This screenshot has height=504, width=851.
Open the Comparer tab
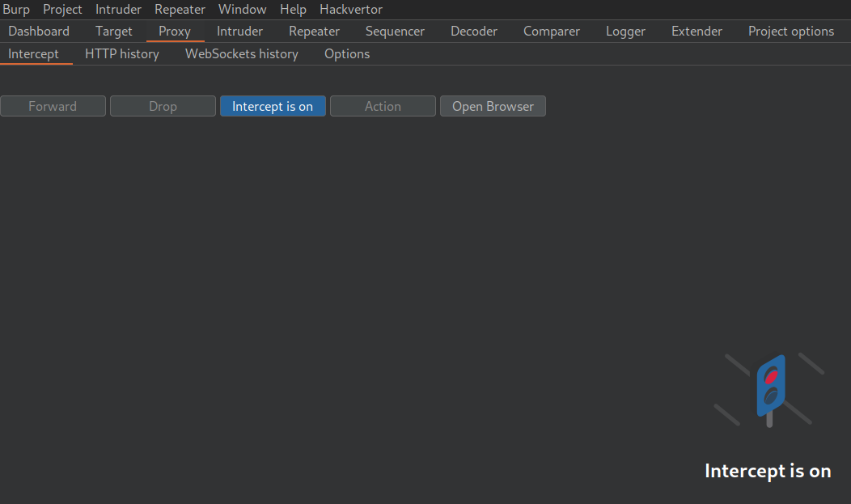(552, 32)
